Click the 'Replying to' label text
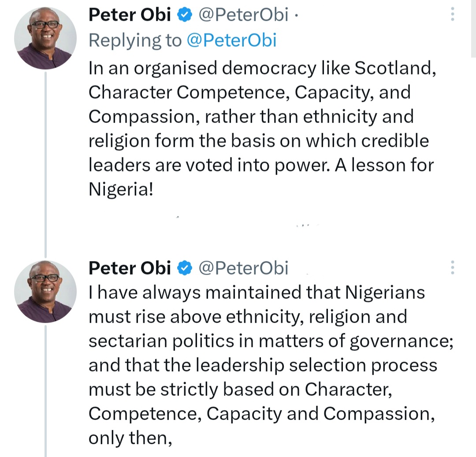 click(x=135, y=41)
